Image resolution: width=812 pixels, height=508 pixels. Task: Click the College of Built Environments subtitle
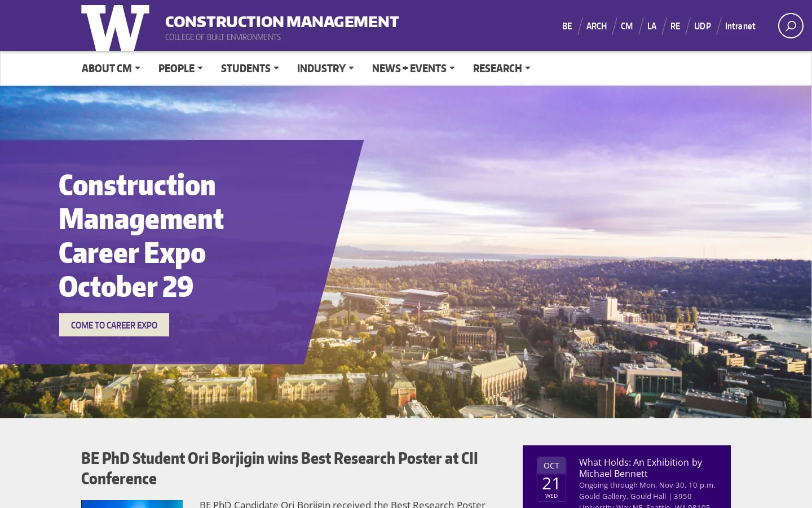223,37
